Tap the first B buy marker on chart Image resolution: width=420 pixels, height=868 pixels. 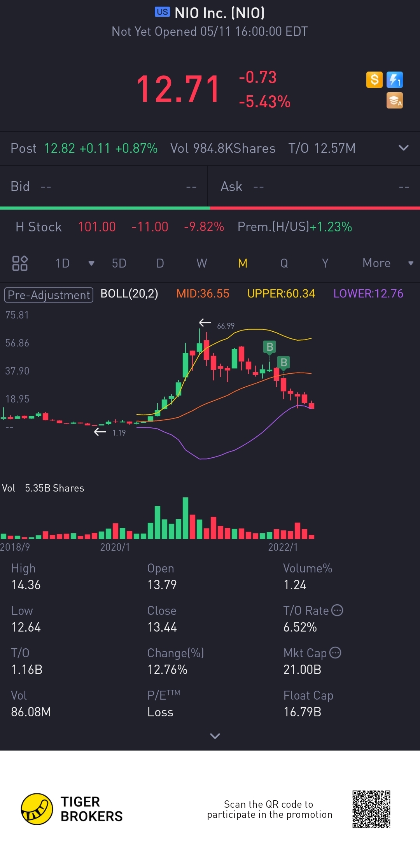coord(269,347)
